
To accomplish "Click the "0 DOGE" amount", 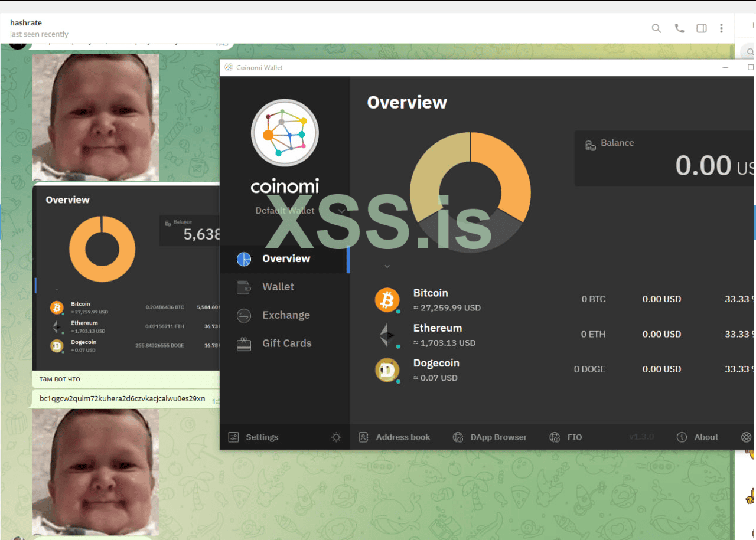I will pyautogui.click(x=590, y=369).
